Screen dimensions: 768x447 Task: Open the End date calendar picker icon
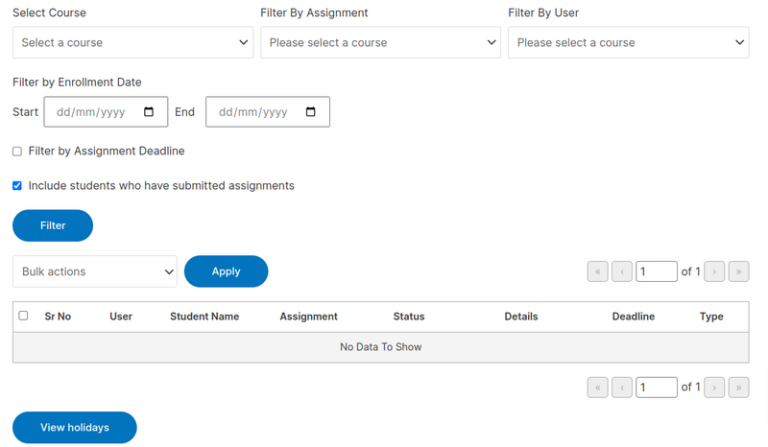310,112
